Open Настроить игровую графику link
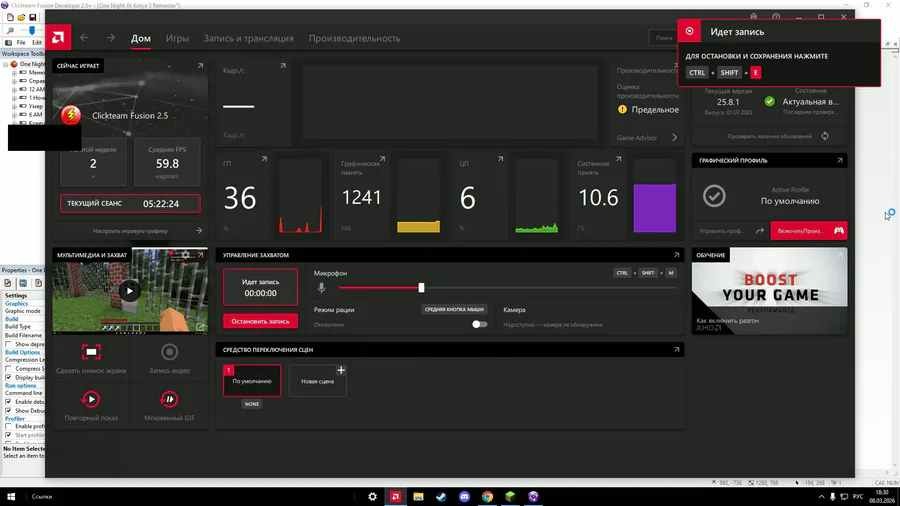Image resolution: width=900 pixels, height=506 pixels. click(130, 231)
